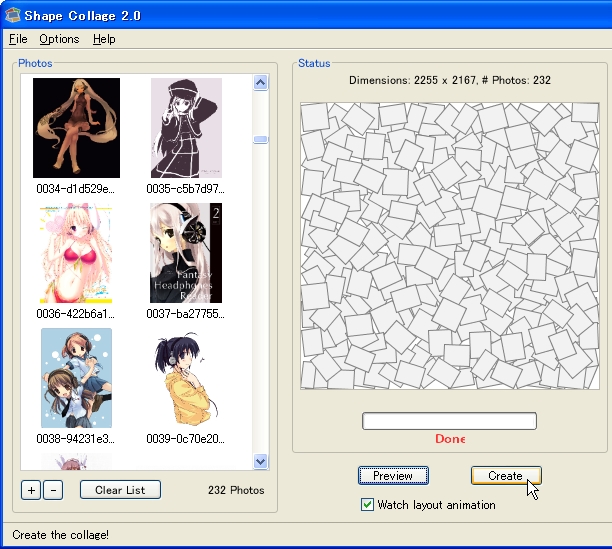Click the Create button
The image size is (612, 549).
pyautogui.click(x=506, y=476)
